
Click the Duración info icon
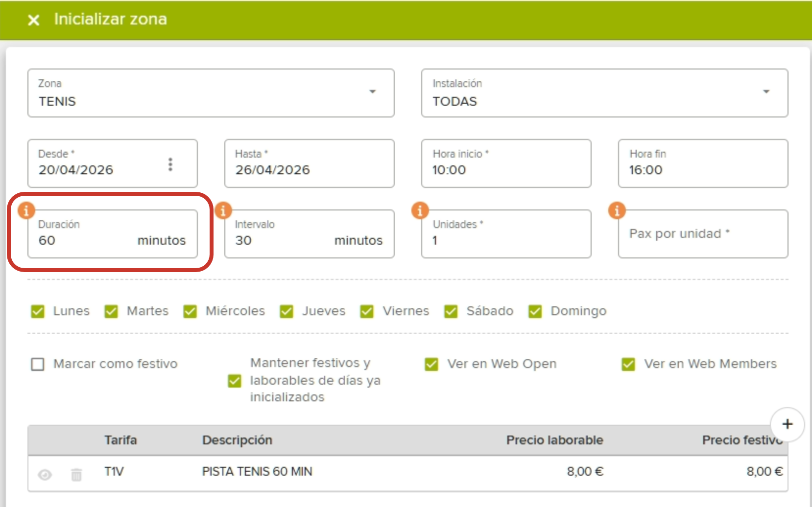tap(26, 210)
